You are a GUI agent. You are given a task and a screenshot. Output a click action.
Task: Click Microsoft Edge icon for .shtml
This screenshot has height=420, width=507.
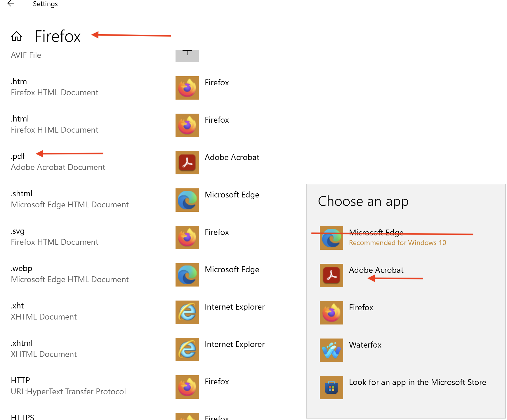187,200
